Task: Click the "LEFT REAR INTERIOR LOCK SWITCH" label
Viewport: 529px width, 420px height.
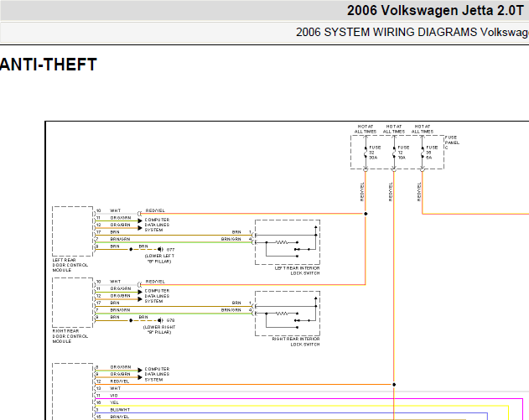Action: [x=297, y=271]
